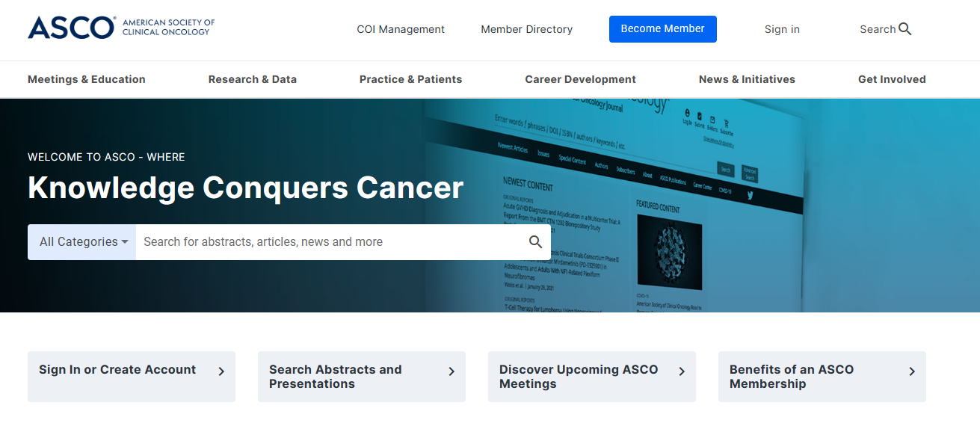Viewport: 980px width, 432px height.
Task: Go to COI Management
Action: click(x=401, y=29)
